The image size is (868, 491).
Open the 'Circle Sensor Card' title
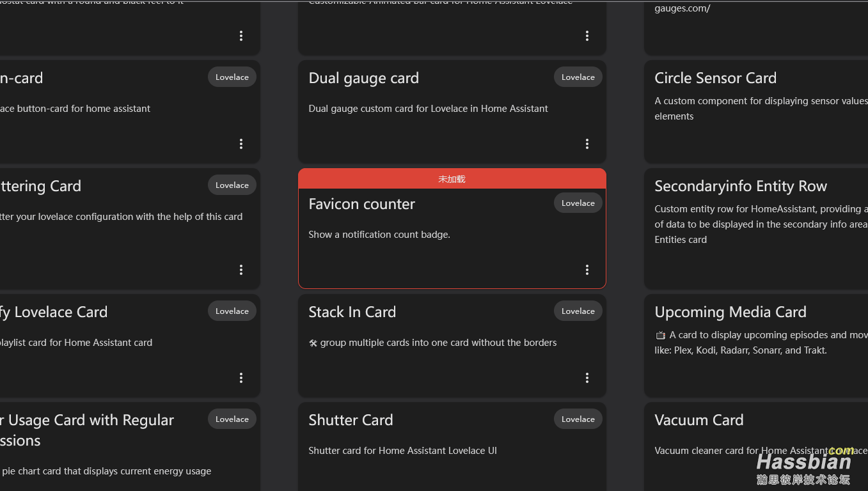click(x=715, y=78)
